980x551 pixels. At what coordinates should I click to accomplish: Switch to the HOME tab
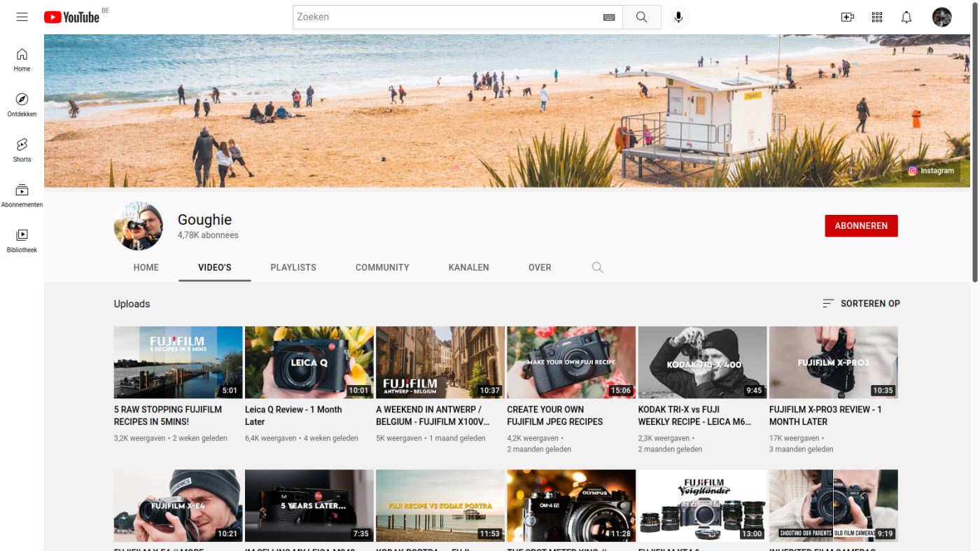coord(146,267)
